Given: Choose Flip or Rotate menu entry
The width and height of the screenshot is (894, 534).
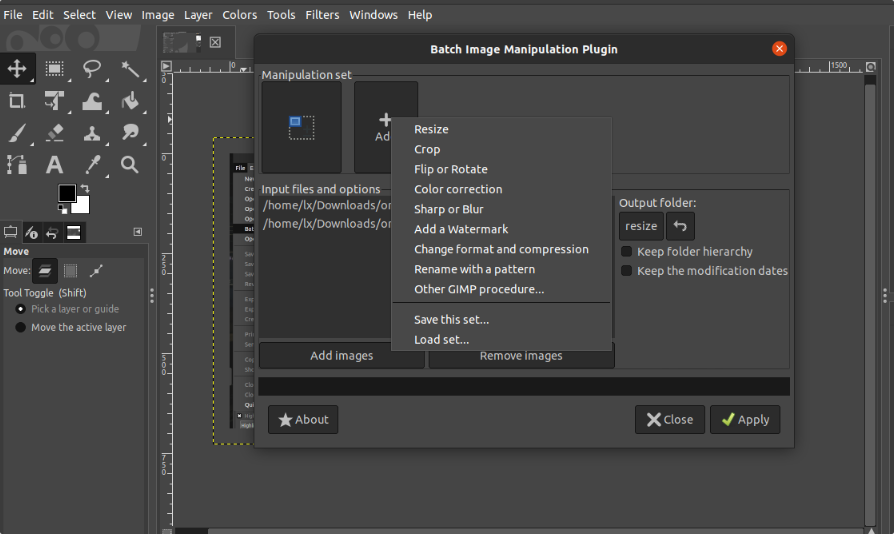Looking at the screenshot, I should click(x=502, y=169).
